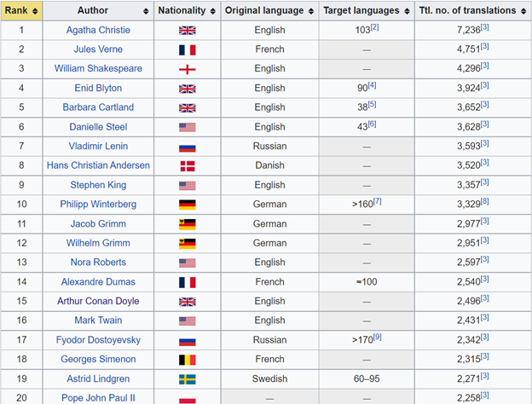Click the Russian flag in Dostoyevsky row

188,341
